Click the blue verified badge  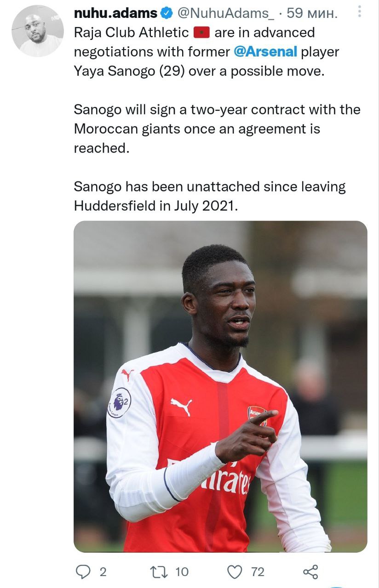coord(167,14)
